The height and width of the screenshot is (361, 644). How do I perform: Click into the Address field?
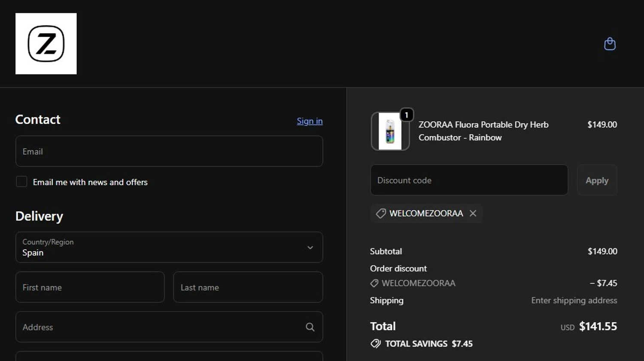pyautogui.click(x=169, y=327)
